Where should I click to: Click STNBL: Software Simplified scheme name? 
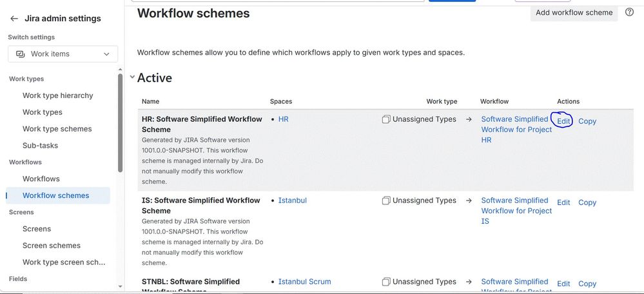point(191,286)
